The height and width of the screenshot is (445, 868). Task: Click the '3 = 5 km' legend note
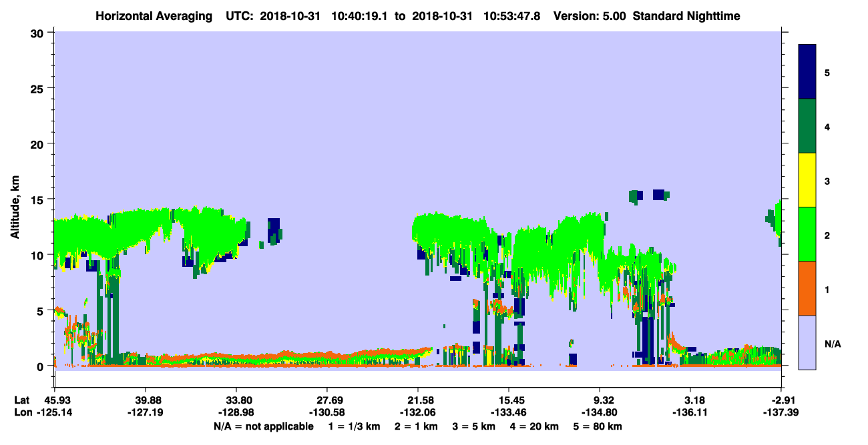(474, 426)
